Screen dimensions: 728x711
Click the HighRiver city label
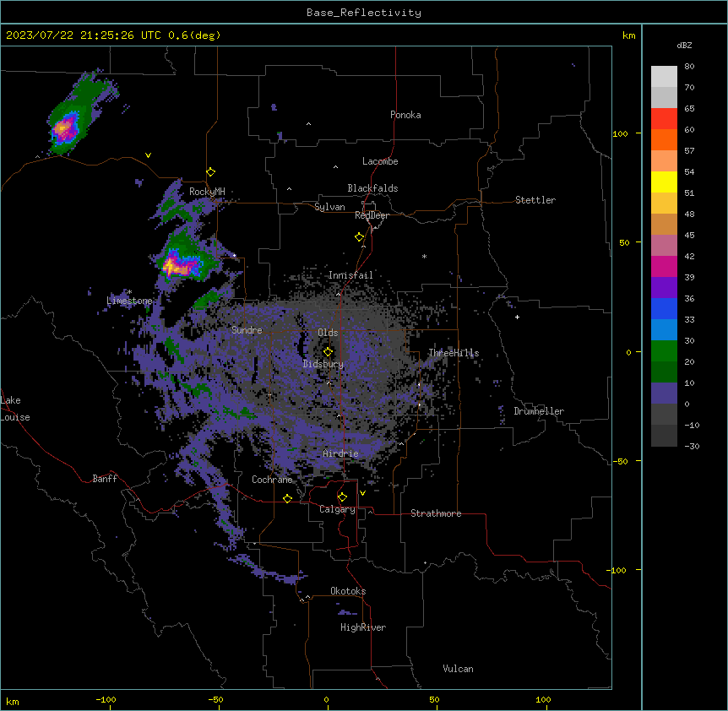[x=363, y=627]
